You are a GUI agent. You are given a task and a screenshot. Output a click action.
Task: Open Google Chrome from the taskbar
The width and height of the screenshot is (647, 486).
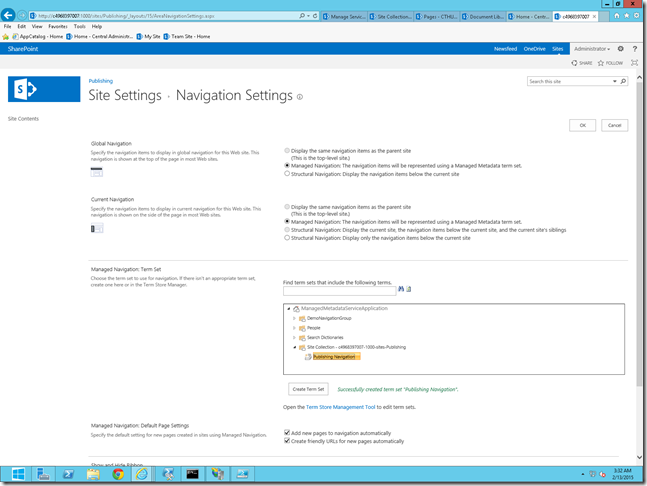point(118,474)
